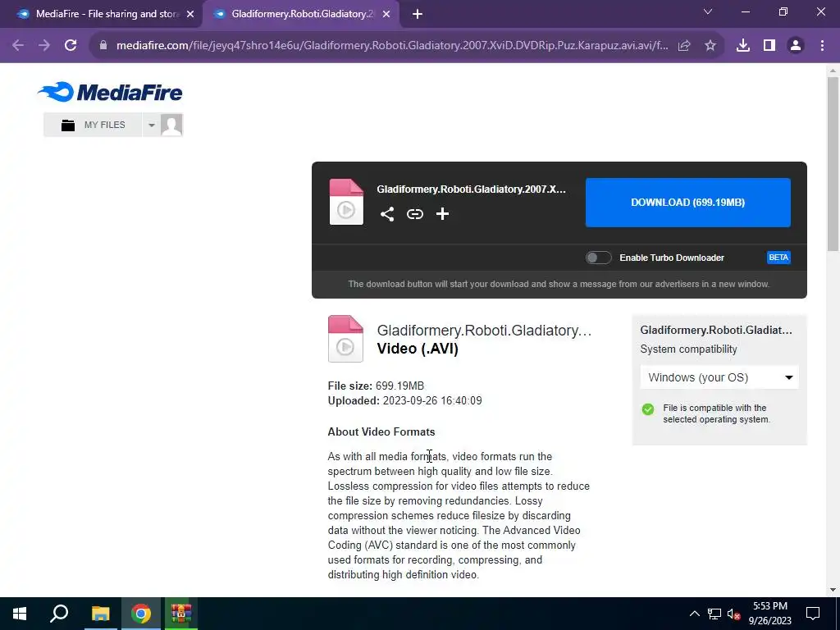
Task: Click the user avatar icon
Action: (171, 125)
